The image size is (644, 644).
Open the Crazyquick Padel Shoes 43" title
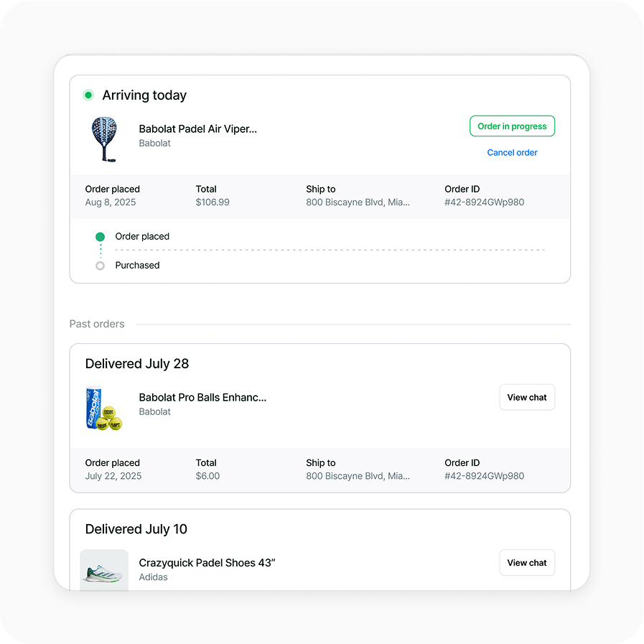207,563
